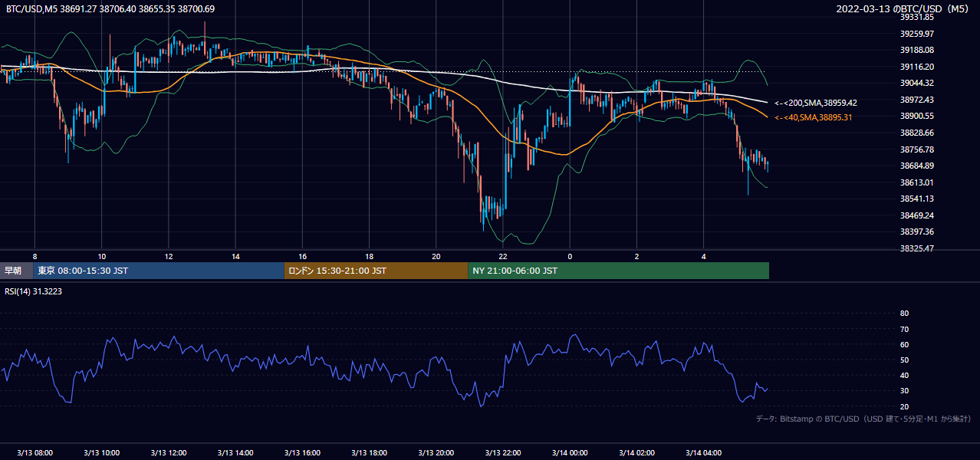Image resolution: width=980 pixels, height=460 pixels.
Task: Click the 早朝 session segment
Action: (16, 271)
